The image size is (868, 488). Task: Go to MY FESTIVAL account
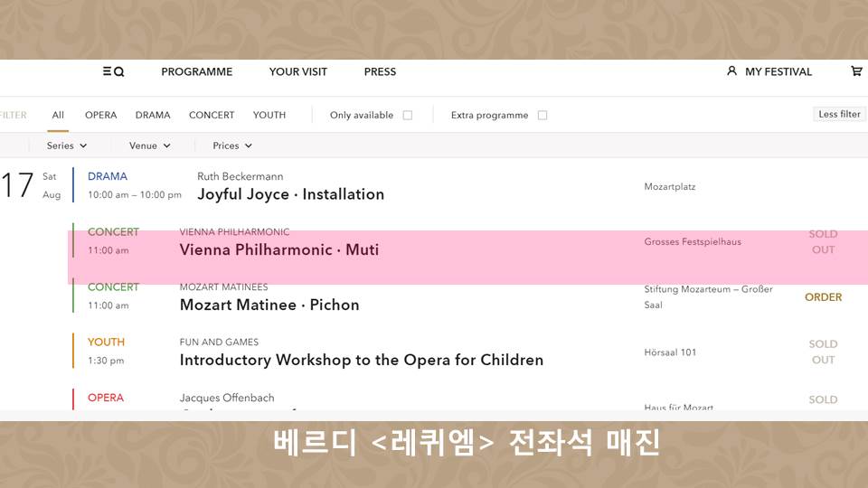pos(778,72)
